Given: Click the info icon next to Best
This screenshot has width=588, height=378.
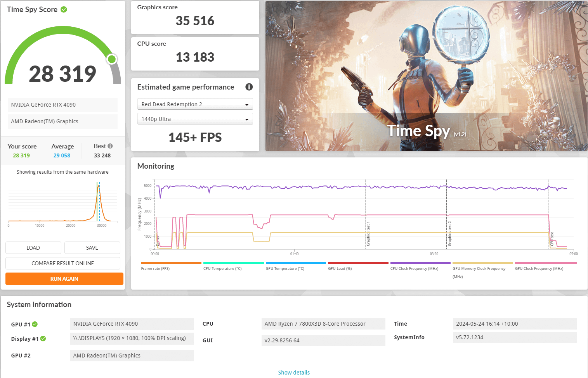Looking at the screenshot, I should (110, 146).
